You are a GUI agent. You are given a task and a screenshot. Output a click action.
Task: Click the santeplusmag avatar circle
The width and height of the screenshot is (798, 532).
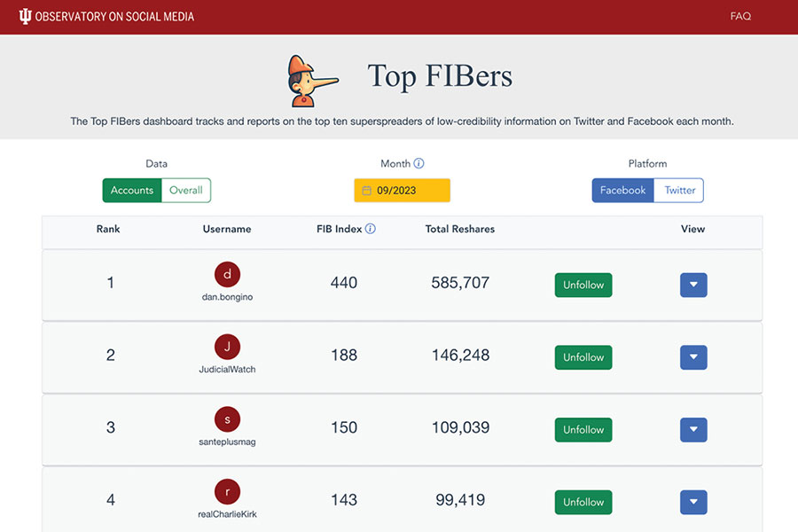[227, 419]
